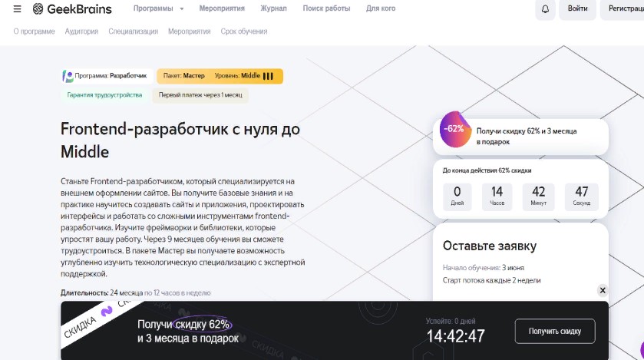Jump to Срок обучения section
Screen dimensions: 644x360
(x=244, y=31)
